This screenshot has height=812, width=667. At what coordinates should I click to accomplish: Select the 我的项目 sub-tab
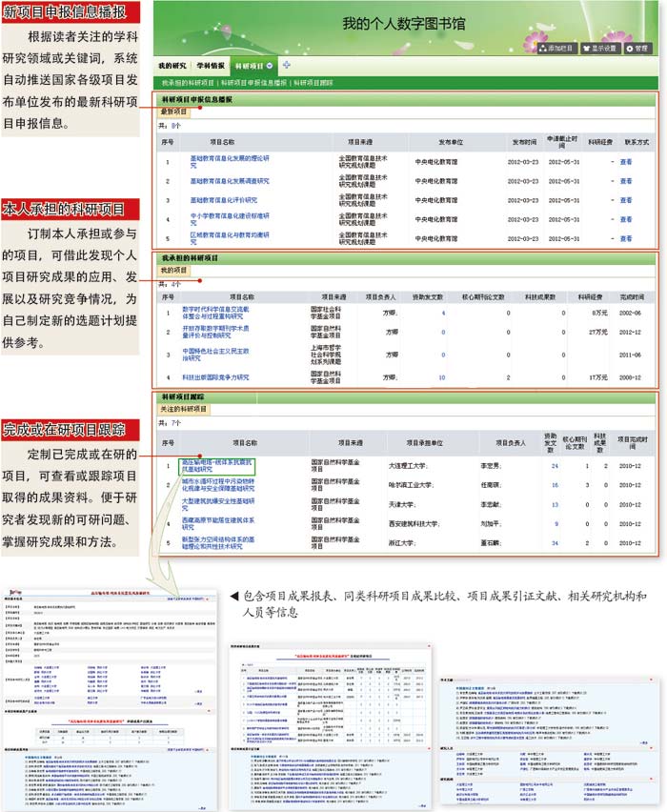(174, 271)
